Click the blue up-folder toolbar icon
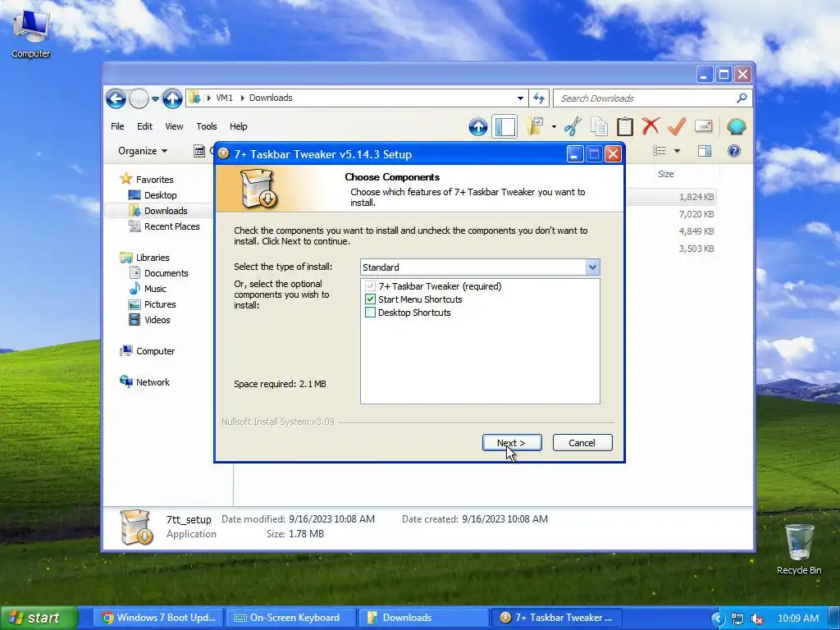The height and width of the screenshot is (630, 840). point(478,127)
